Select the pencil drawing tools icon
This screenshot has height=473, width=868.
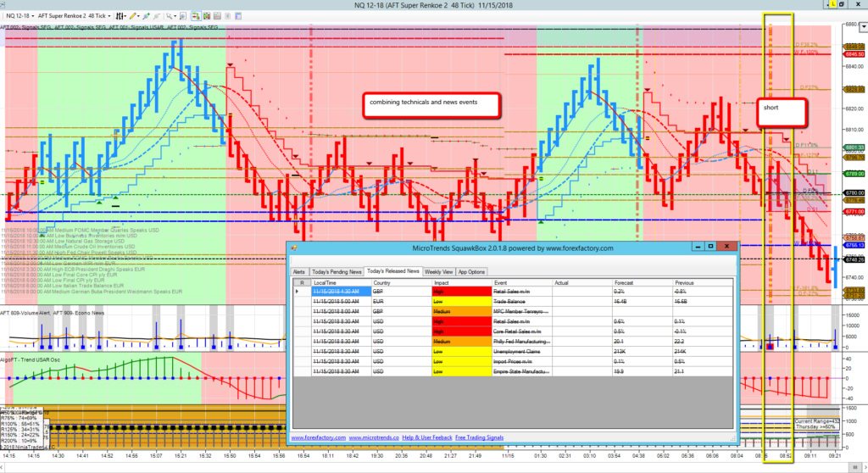(x=133, y=16)
